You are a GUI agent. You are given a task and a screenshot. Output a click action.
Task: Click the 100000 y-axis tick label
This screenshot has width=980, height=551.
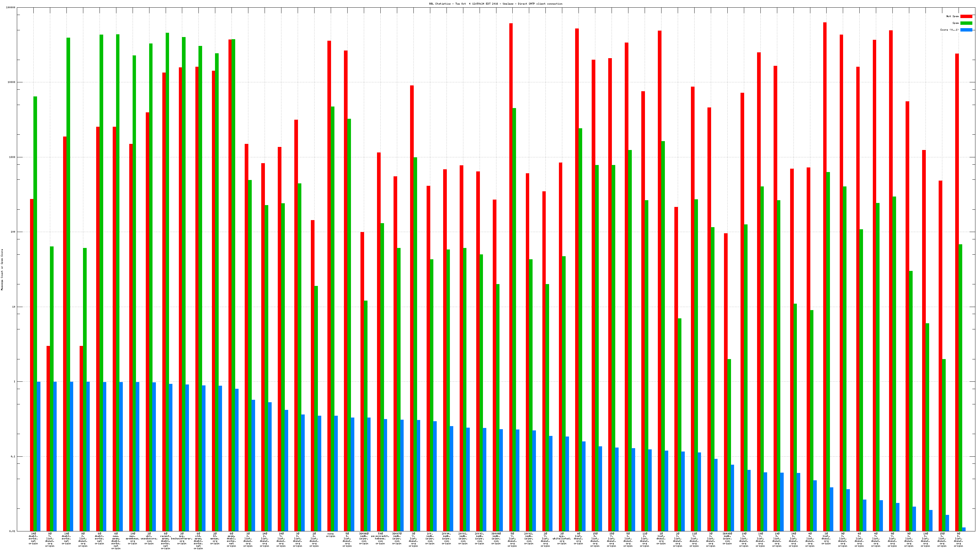point(11,8)
